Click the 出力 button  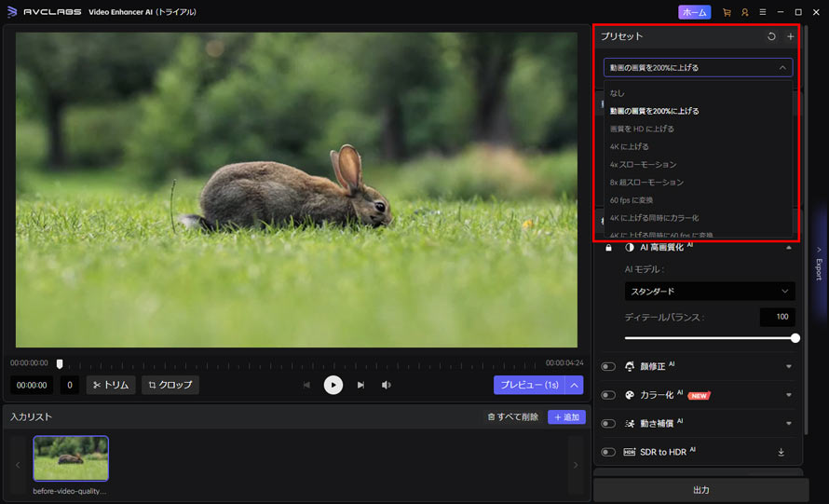click(x=701, y=490)
